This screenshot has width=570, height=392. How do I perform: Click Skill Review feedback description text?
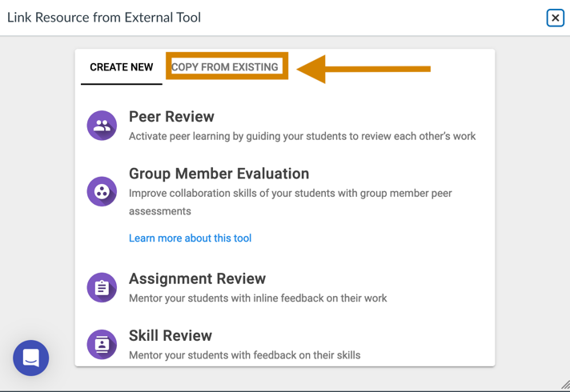point(245,355)
